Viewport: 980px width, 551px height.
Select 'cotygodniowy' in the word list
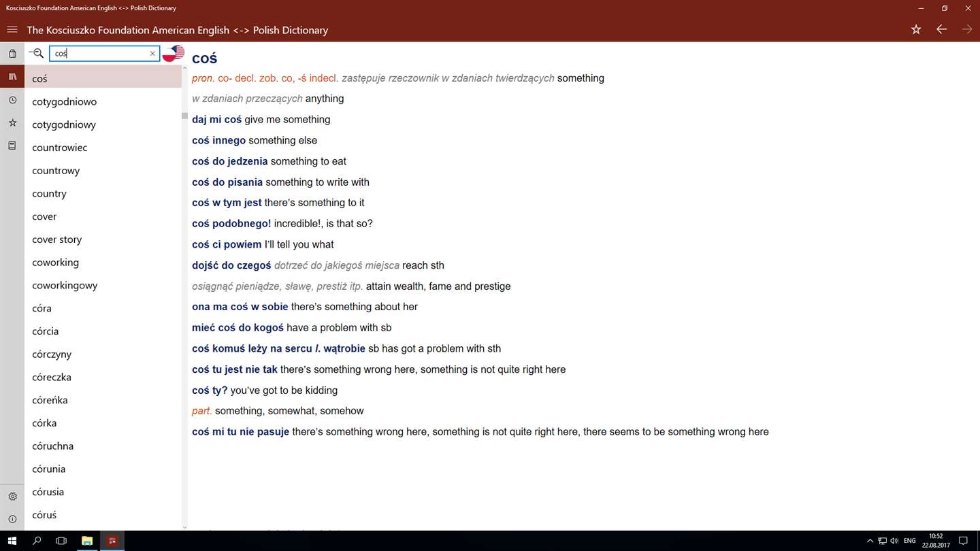point(103,124)
